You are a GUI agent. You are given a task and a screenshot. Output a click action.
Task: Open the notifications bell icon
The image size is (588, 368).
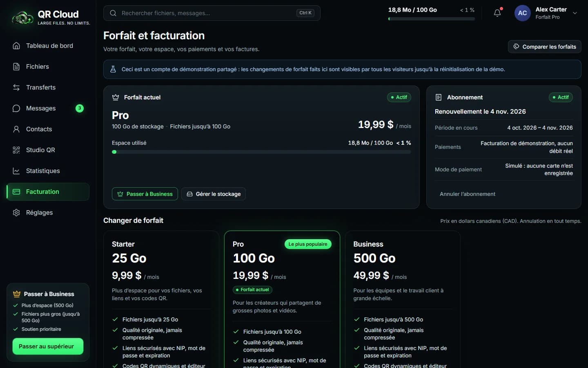[497, 13]
